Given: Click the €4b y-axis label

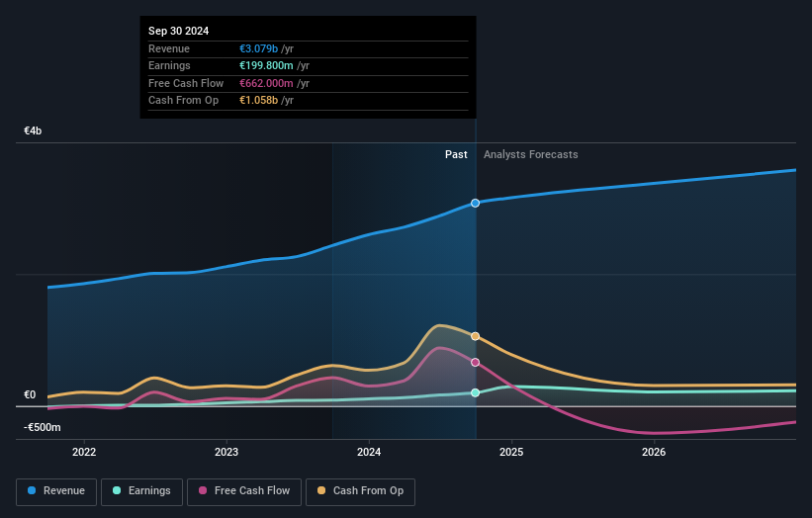Looking at the screenshot, I should 33,130.
